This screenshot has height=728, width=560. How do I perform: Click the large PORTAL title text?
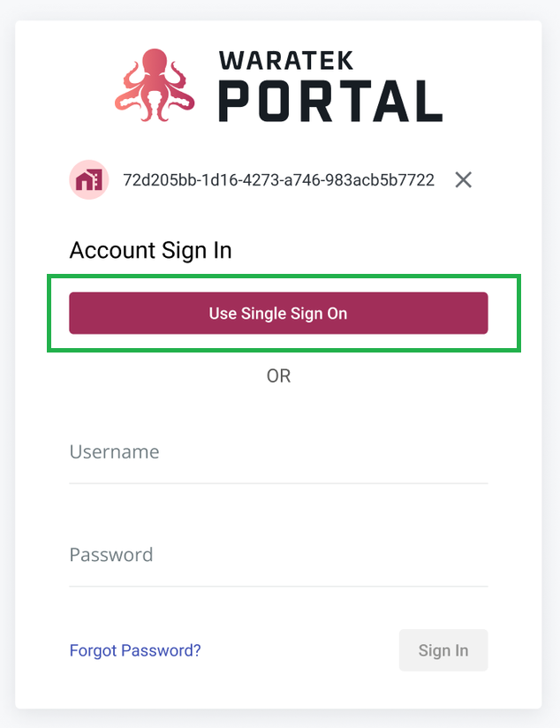click(330, 101)
